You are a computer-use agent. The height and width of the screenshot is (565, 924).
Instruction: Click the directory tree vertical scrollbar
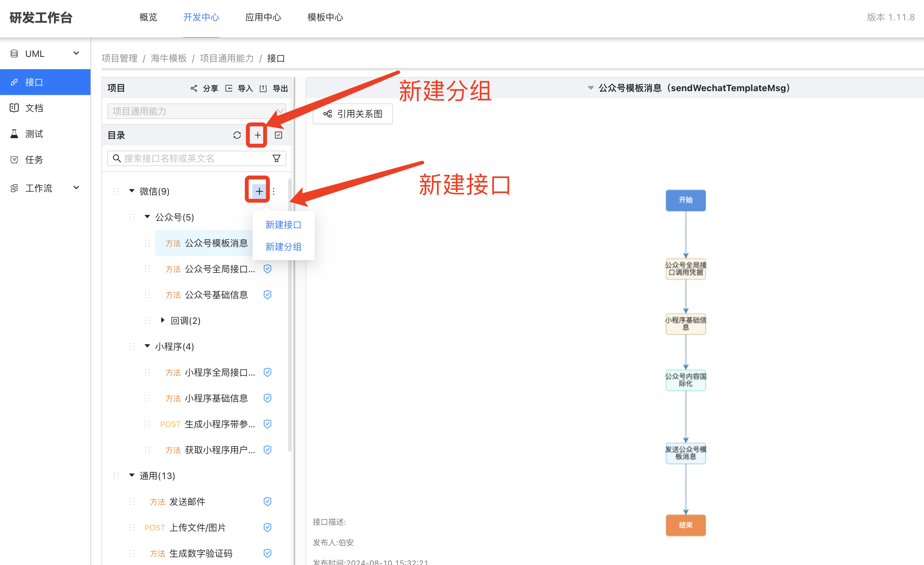point(289,315)
